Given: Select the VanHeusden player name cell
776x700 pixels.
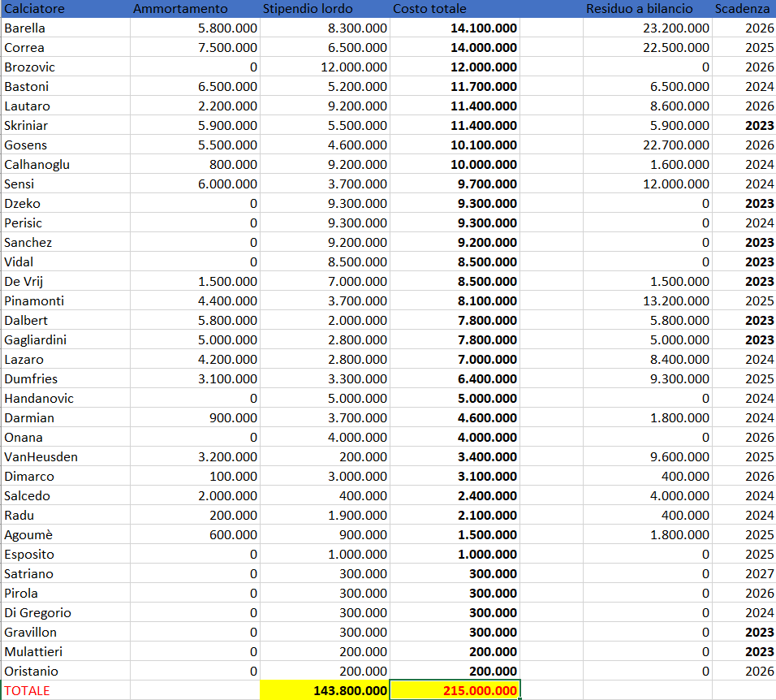Looking at the screenshot, I should (41, 456).
